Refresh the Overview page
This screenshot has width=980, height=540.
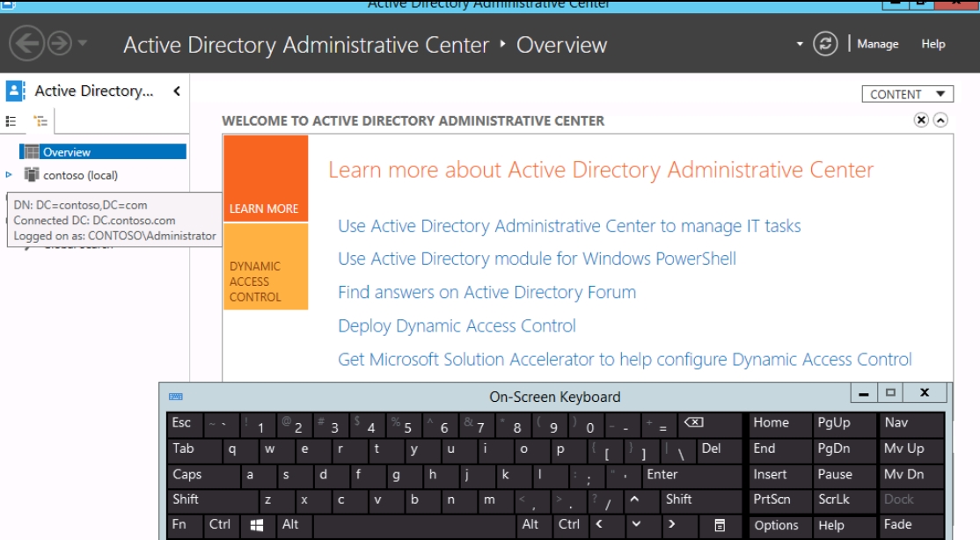[x=825, y=44]
